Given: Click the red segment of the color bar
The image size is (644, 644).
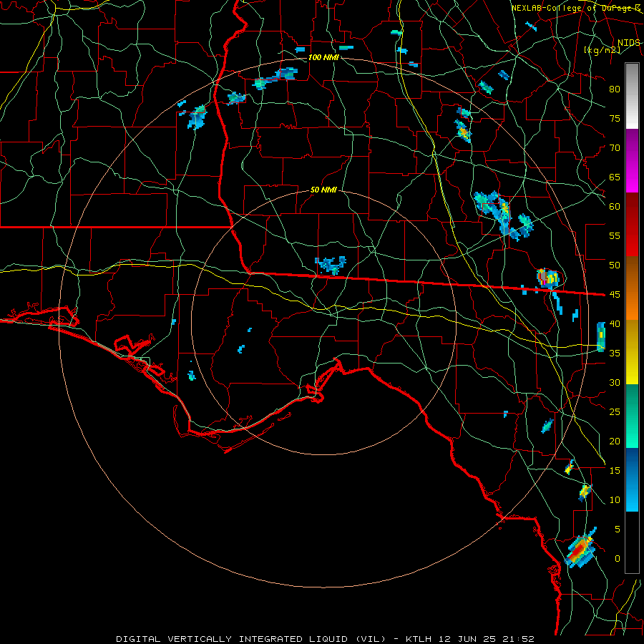Looking at the screenshot, I should click(x=632, y=225).
